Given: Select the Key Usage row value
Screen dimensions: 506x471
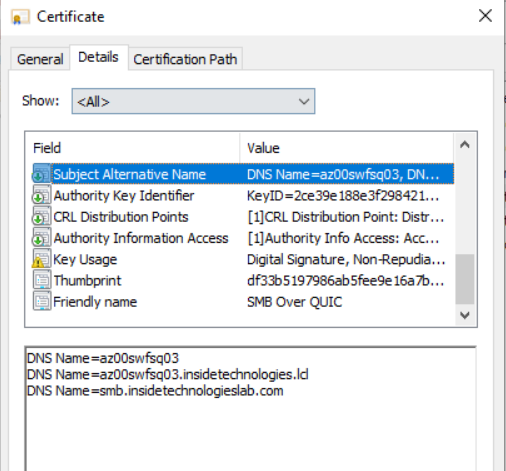Looking at the screenshot, I should [x=346, y=259].
